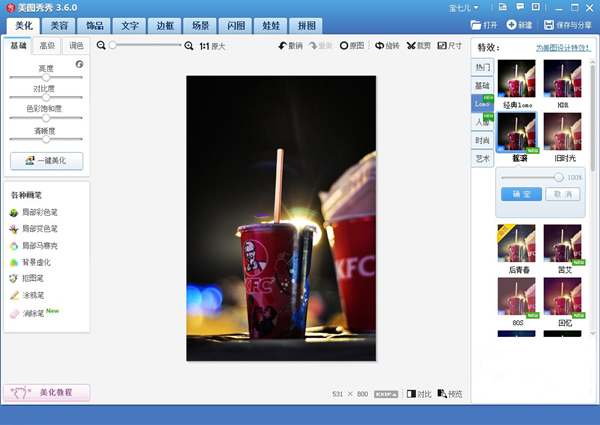Click the 旋转 rotate tool icon

coord(379,46)
